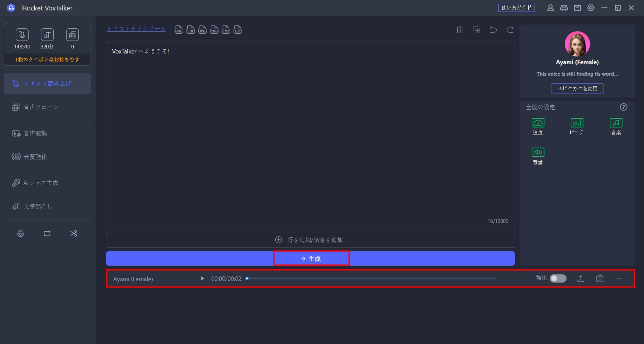Open the 文字起こし section
This screenshot has width=644, height=344.
tap(47, 206)
